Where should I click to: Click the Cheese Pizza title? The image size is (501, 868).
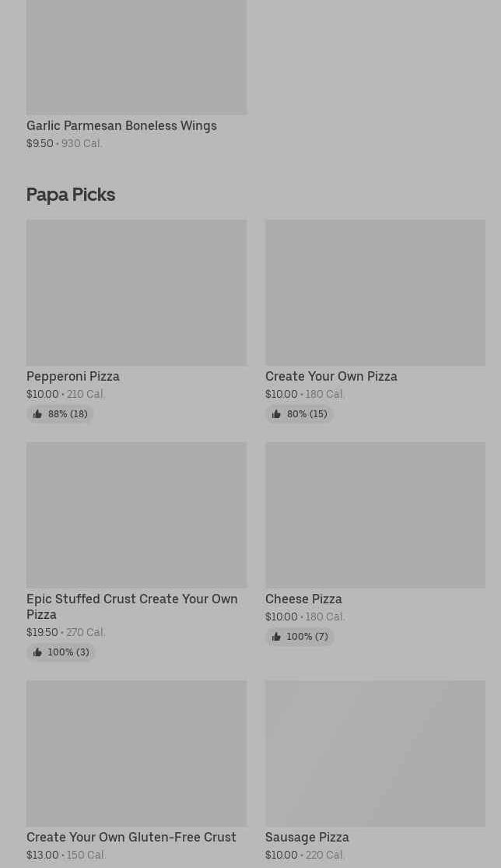(x=303, y=599)
